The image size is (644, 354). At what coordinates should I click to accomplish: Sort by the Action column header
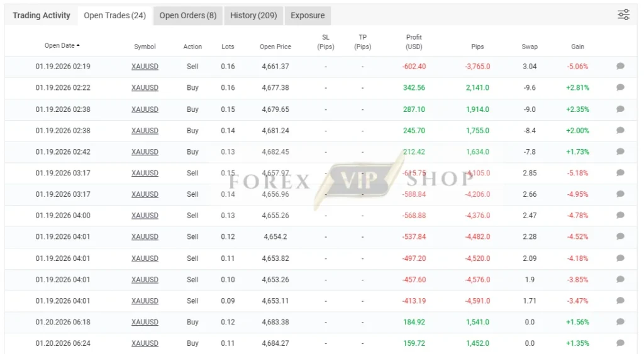(192, 47)
